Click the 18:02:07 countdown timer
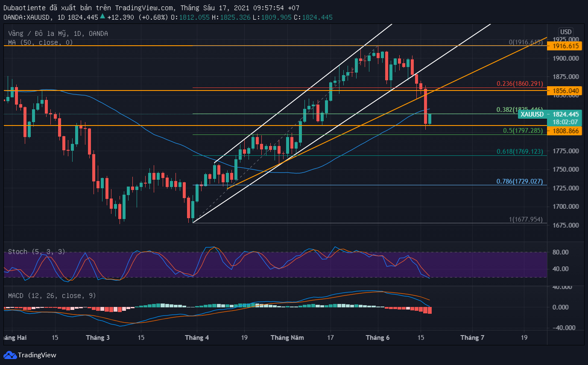Image resolution: width=588 pixels, height=365 pixels. [x=565, y=122]
